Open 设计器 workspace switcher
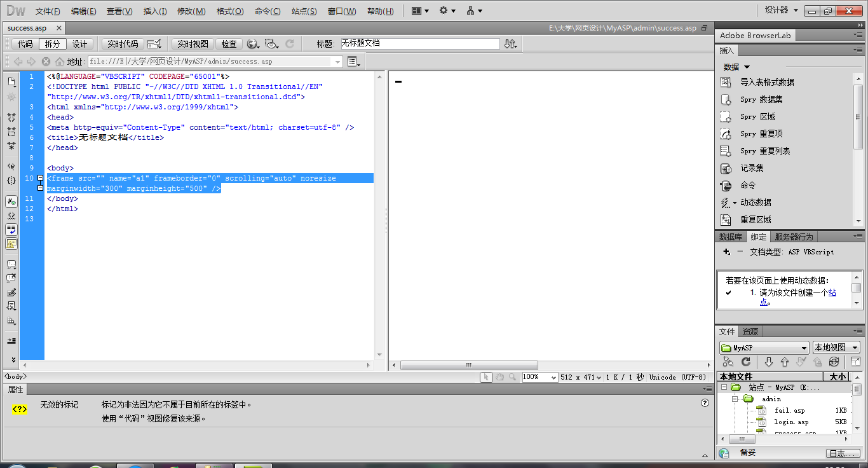The image size is (868, 468). tap(781, 10)
